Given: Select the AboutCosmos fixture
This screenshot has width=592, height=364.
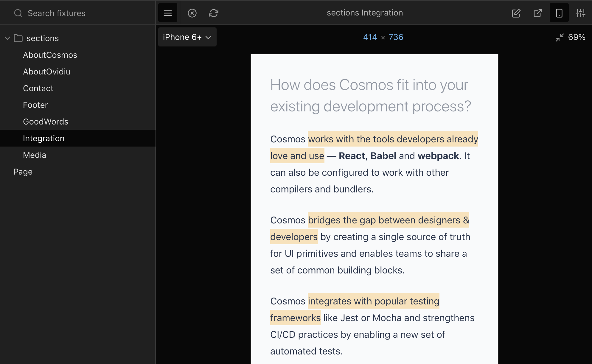Looking at the screenshot, I should (x=50, y=55).
